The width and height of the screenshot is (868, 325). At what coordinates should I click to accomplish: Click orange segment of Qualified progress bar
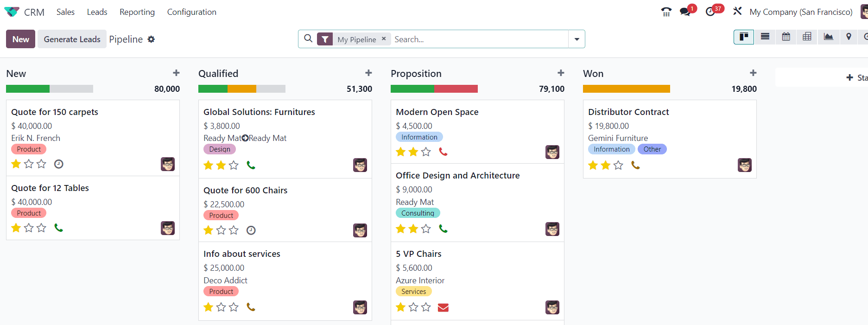pyautogui.click(x=242, y=89)
